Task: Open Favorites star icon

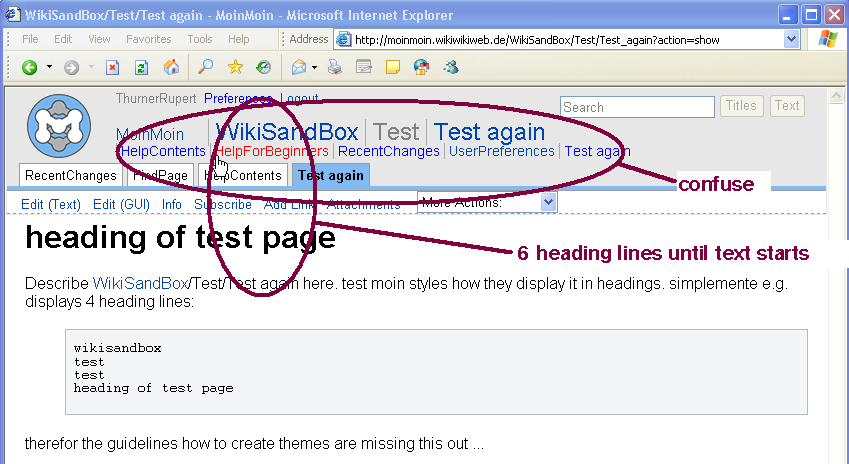Action: click(235, 67)
